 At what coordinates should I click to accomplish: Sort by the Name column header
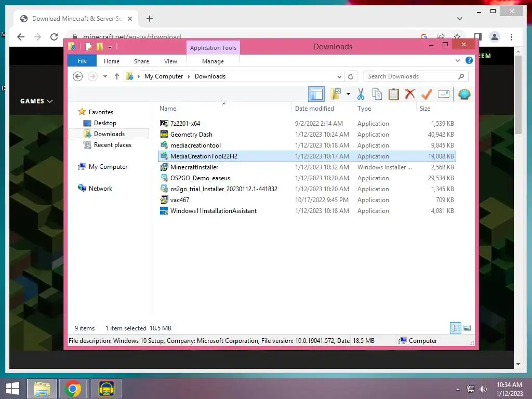[x=224, y=108]
